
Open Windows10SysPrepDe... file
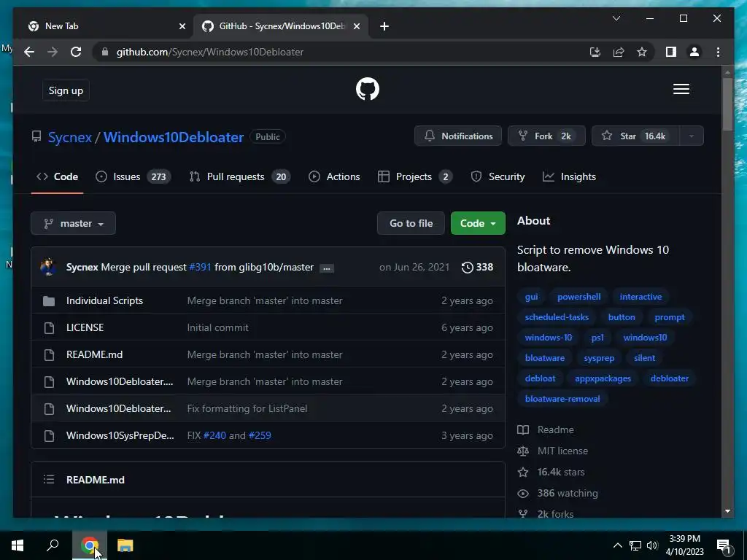(x=120, y=436)
